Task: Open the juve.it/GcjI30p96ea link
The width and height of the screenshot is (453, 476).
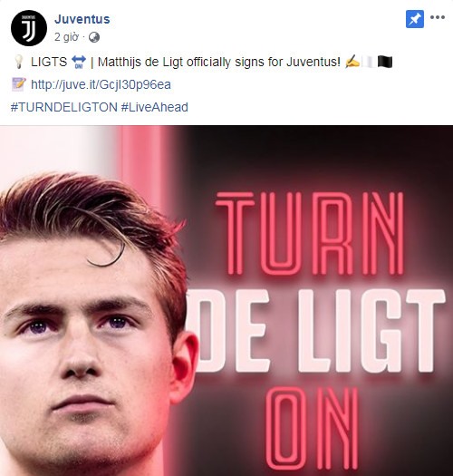Action: click(x=101, y=84)
